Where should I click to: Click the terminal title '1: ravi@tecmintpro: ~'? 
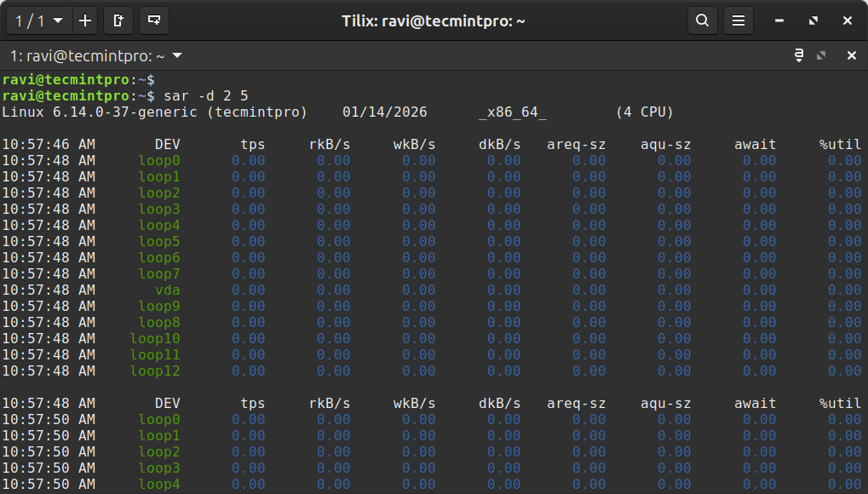point(87,56)
